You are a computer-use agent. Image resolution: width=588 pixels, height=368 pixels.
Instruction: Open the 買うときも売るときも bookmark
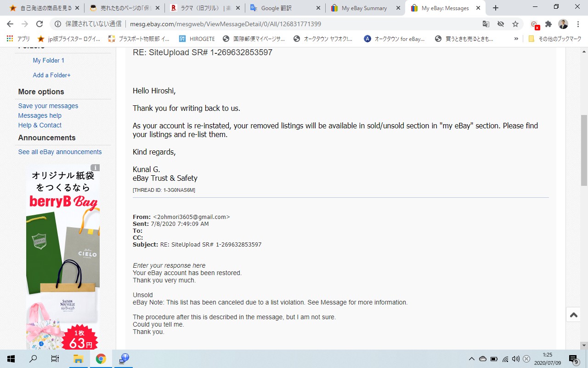pos(464,39)
